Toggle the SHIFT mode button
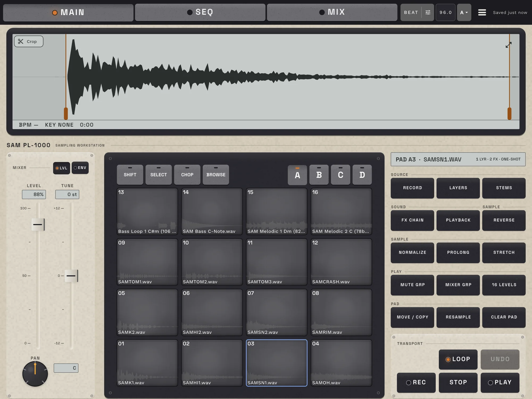Viewport: 532px width, 399px height. [x=130, y=175]
